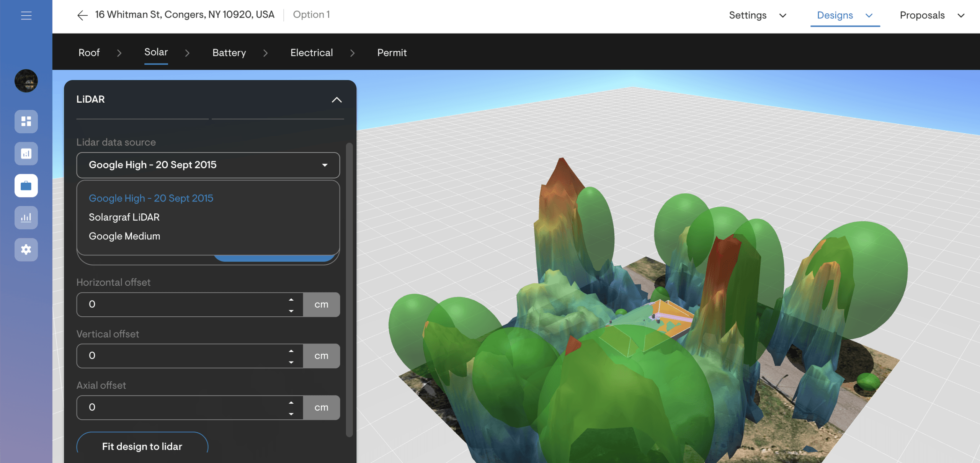Viewport: 980px width, 463px height.
Task: Click the Option 1 design label
Action: [311, 15]
